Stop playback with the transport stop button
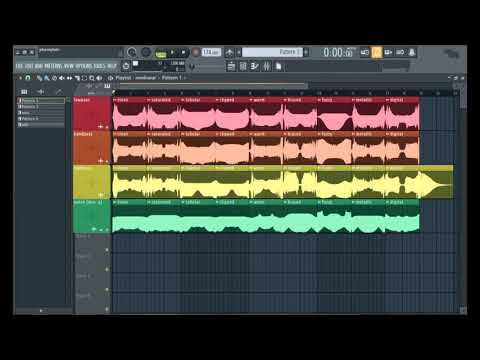 pyautogui.click(x=183, y=53)
